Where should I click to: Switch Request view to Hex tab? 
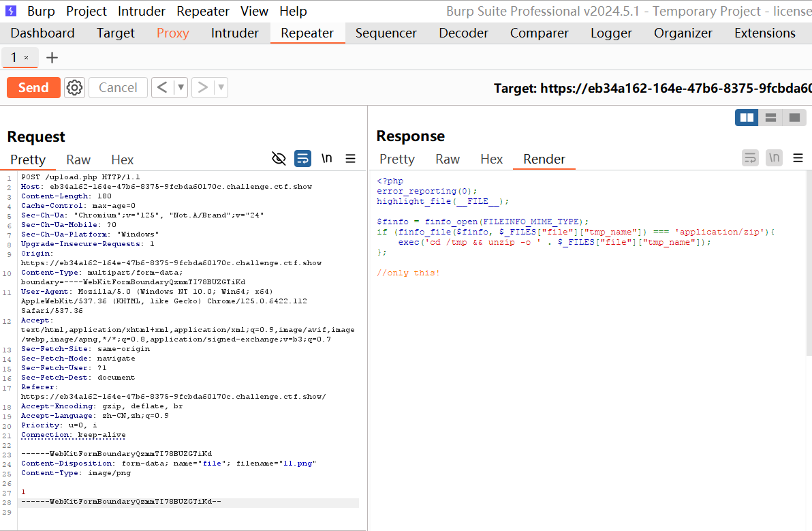click(123, 160)
